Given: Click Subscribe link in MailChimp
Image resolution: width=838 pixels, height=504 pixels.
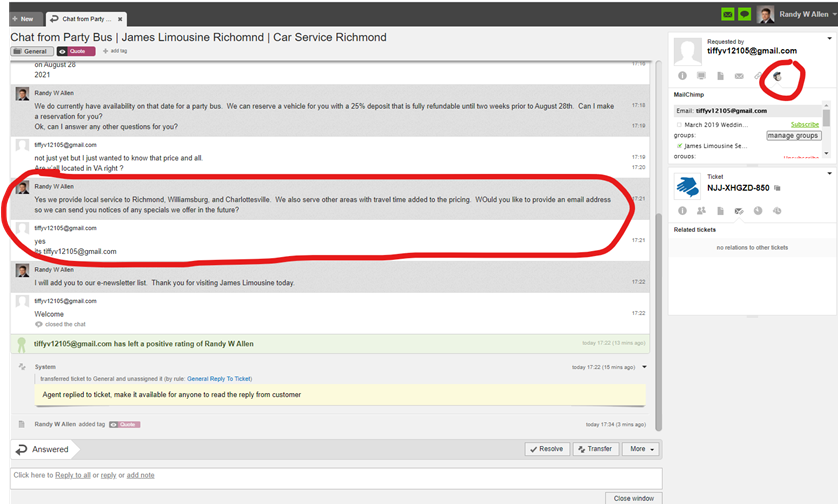Looking at the screenshot, I should click(804, 125).
